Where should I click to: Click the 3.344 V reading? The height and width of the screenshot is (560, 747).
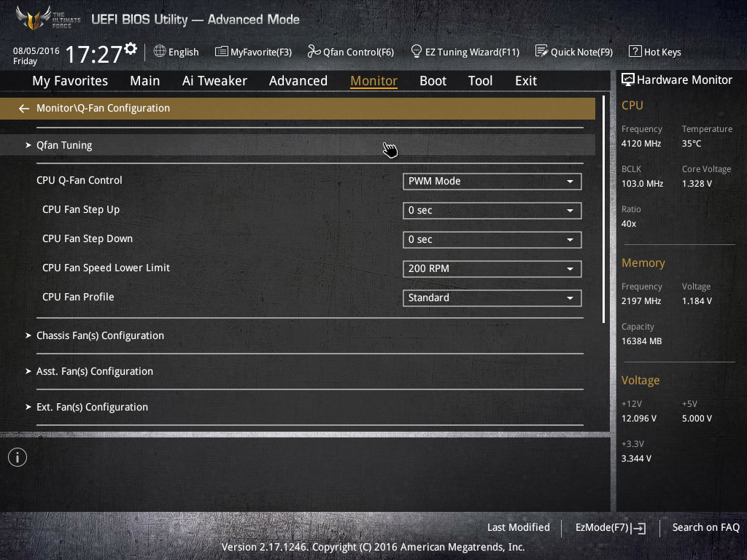pyautogui.click(x=636, y=459)
